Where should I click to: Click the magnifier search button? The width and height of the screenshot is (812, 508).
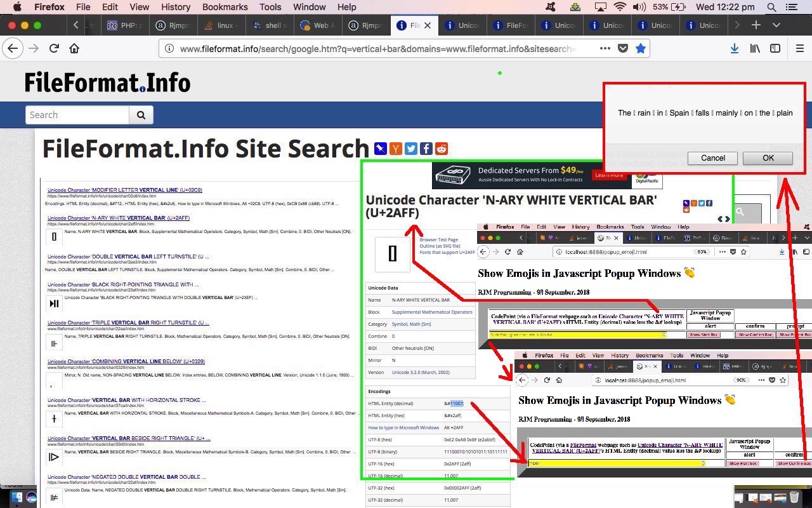click(141, 115)
